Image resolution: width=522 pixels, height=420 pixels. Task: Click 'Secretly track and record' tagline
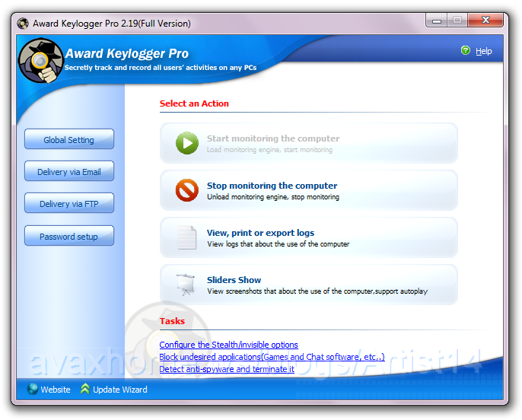click(x=161, y=68)
